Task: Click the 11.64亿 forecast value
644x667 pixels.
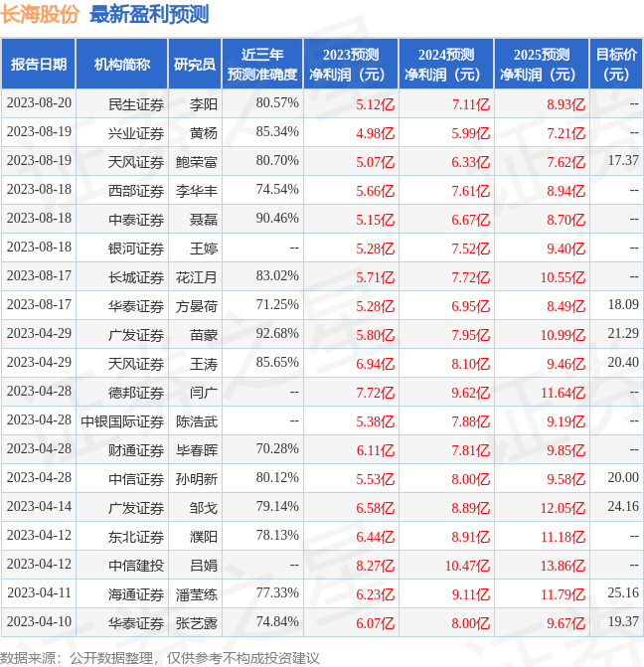Action: [563, 393]
